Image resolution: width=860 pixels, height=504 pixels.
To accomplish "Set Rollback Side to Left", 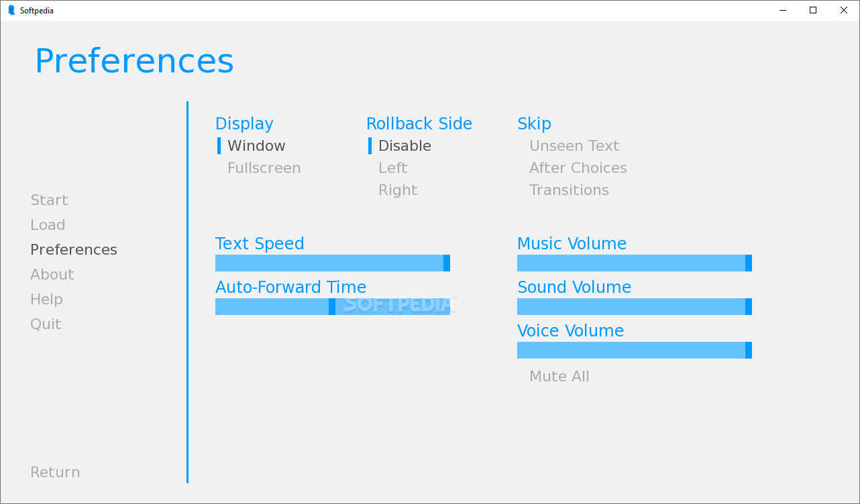I will point(392,168).
